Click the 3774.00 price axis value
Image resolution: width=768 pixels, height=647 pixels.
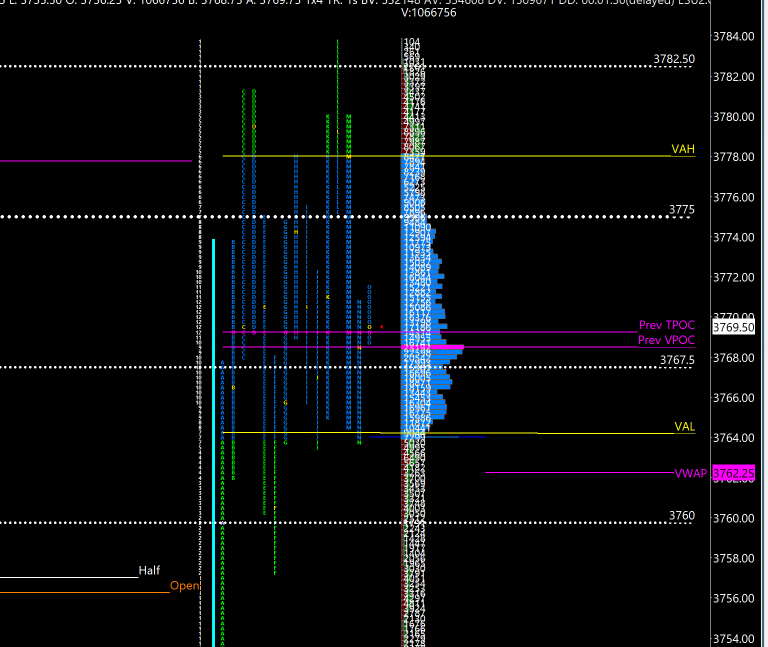(x=733, y=238)
